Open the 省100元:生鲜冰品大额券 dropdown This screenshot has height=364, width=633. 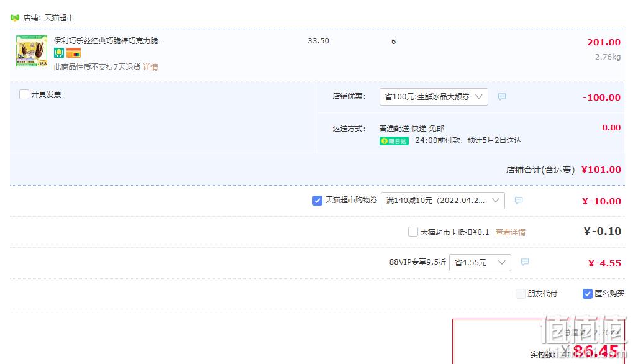click(434, 97)
